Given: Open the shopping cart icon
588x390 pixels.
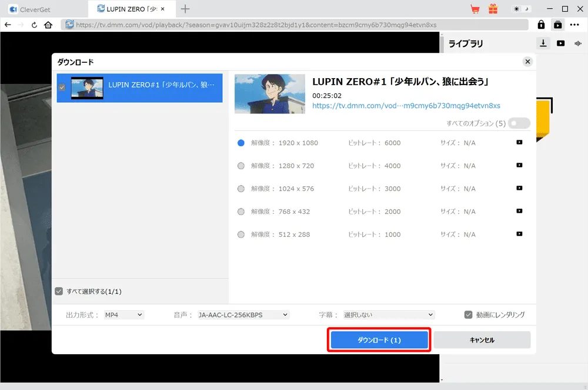Looking at the screenshot, I should point(475,9).
